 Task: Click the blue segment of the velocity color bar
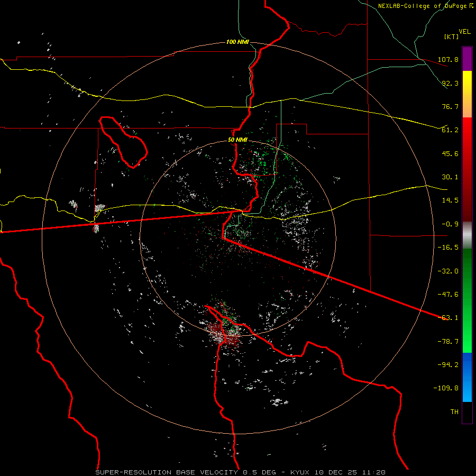[467, 377]
